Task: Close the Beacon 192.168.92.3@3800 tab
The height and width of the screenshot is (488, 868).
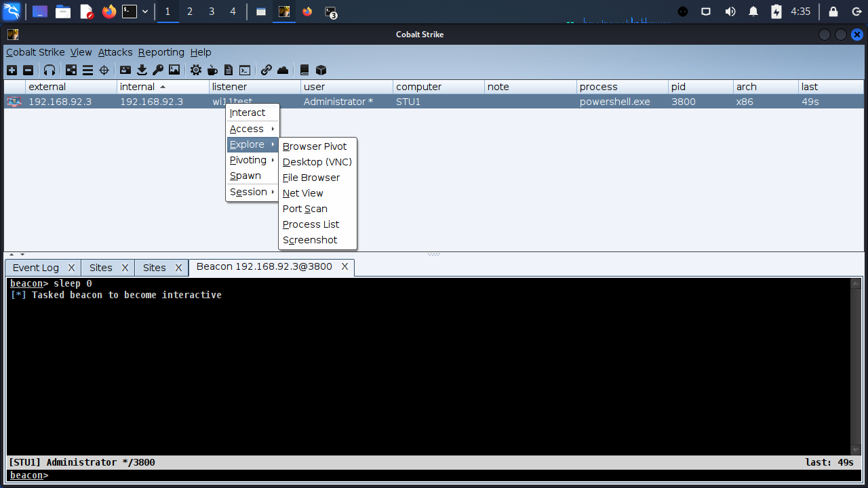Action: point(344,266)
